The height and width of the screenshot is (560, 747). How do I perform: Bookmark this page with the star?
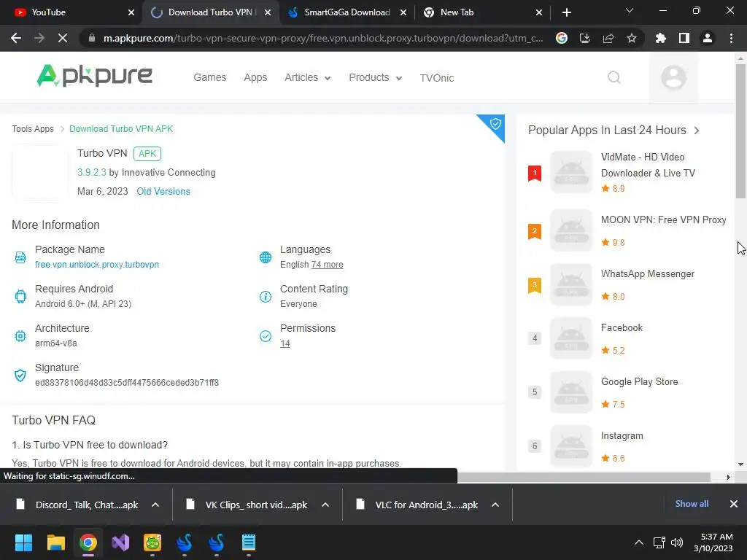pos(632,38)
